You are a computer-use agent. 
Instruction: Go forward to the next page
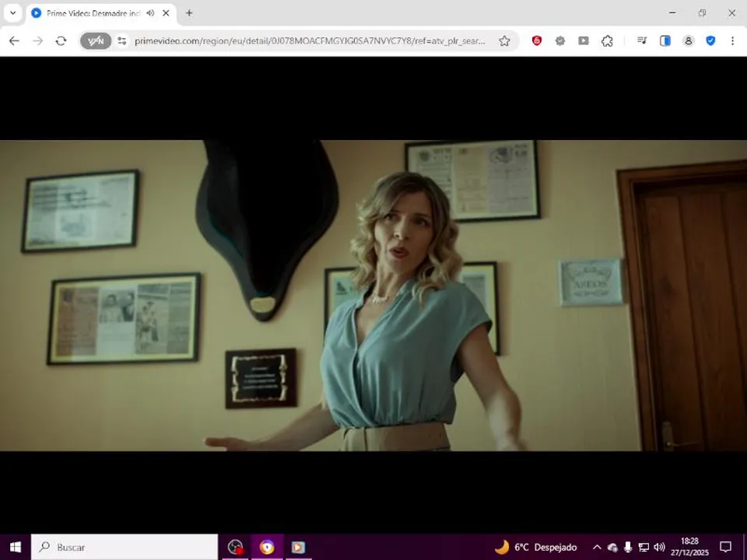tap(37, 41)
